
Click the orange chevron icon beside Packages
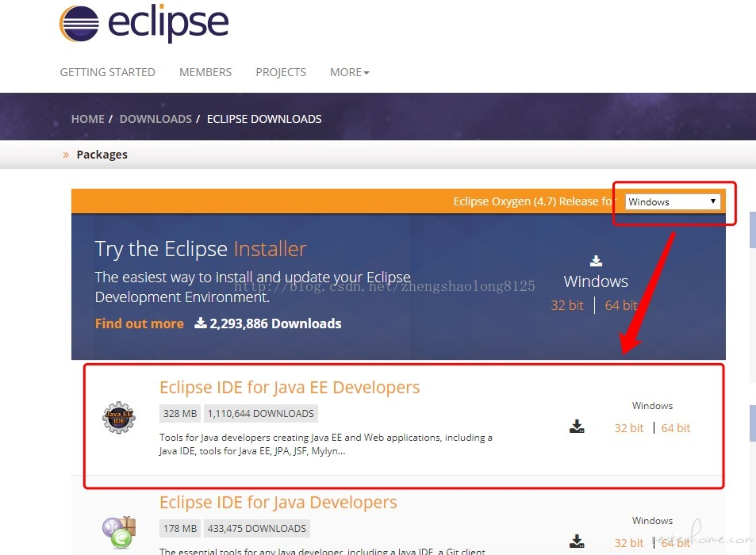pos(66,155)
